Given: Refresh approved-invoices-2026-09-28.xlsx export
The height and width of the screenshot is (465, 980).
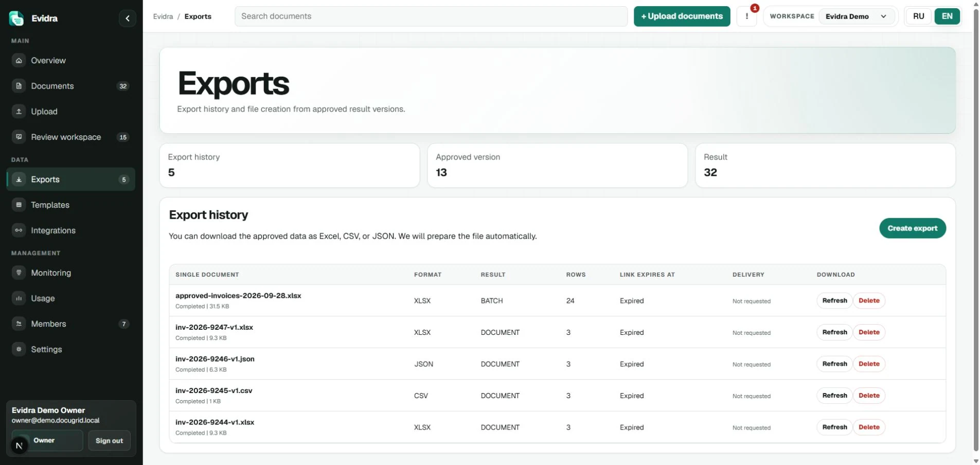Looking at the screenshot, I should click(x=834, y=300).
